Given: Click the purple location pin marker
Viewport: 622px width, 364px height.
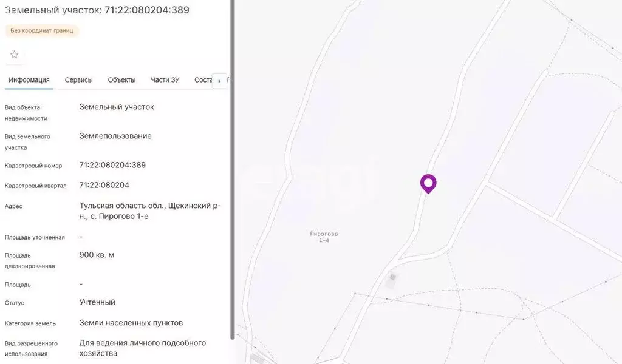Looking at the screenshot, I should coord(428,184).
